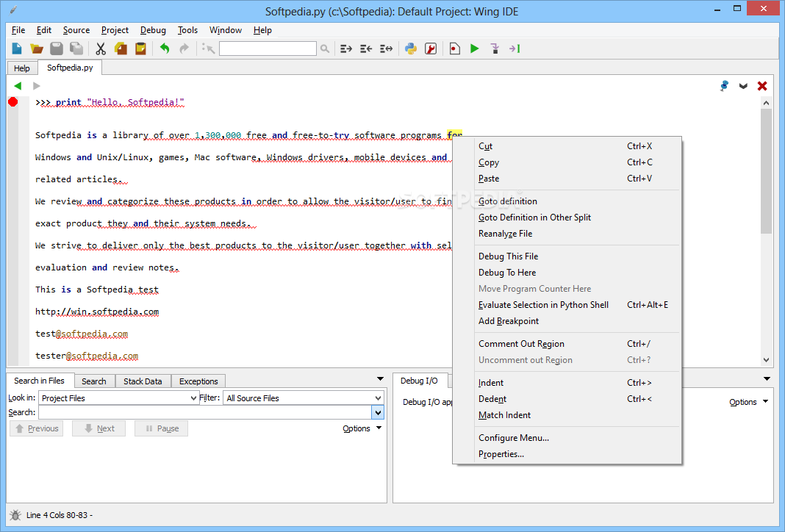The image size is (785, 532).
Task: Open the Project Properties wrench icon
Action: 431,48
